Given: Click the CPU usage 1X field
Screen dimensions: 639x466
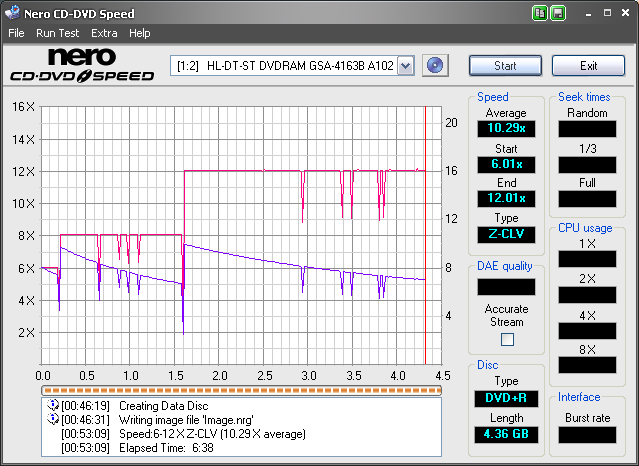Looking at the screenshot, I should 587,259.
